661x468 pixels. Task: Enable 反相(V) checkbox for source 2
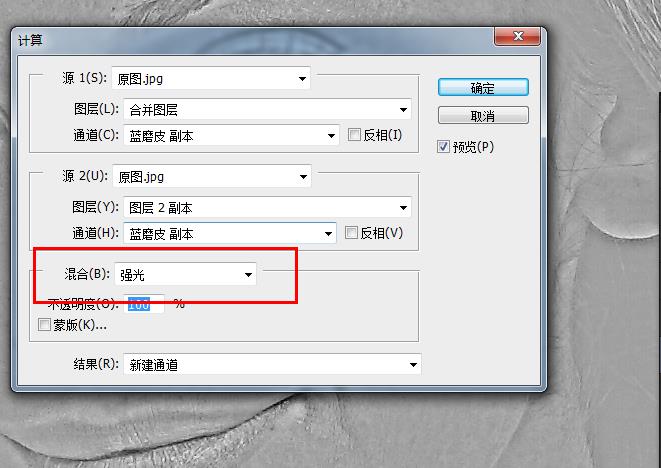(351, 233)
